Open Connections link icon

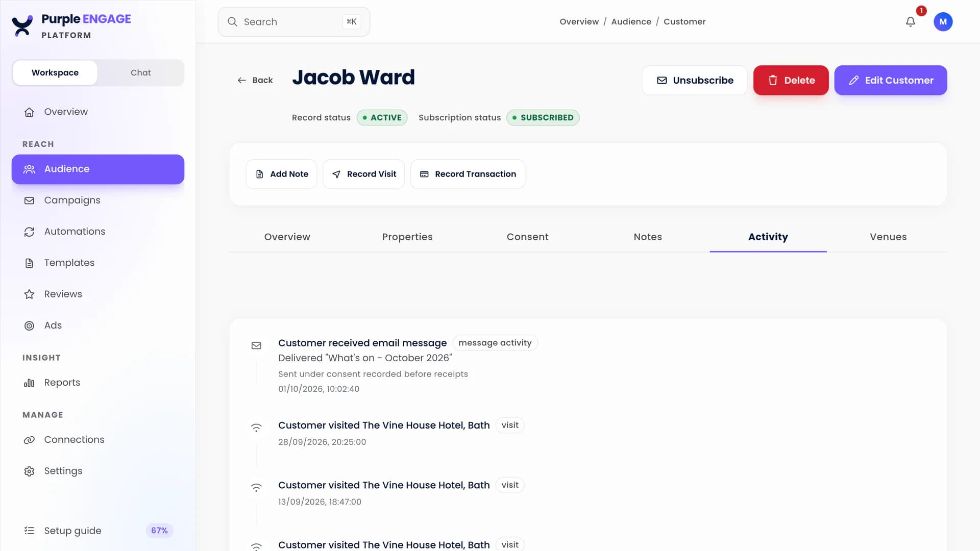tap(29, 440)
